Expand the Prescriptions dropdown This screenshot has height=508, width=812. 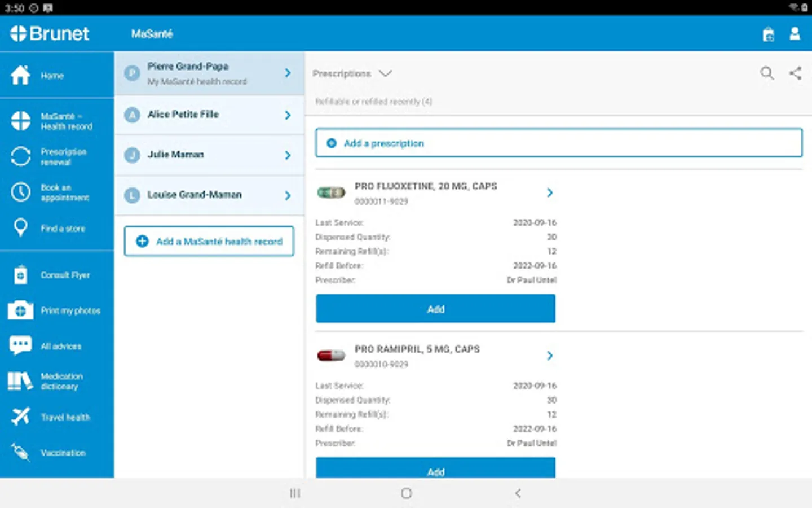[352, 73]
